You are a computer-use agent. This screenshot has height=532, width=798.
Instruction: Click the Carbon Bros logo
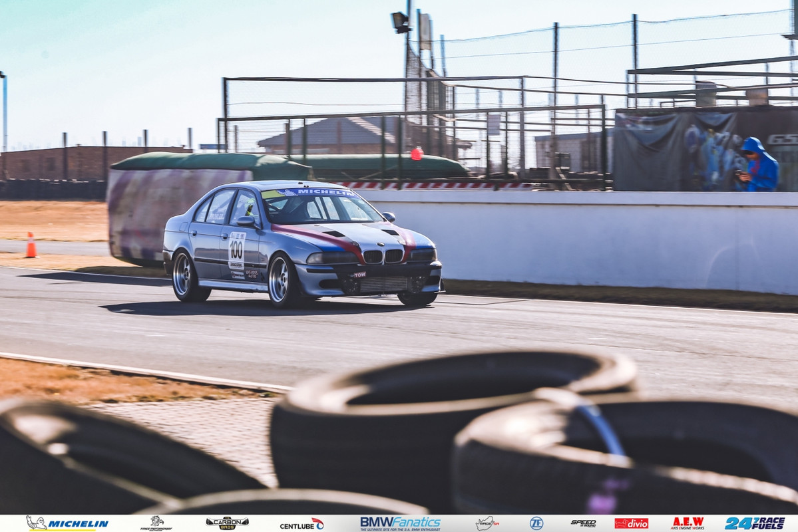(x=227, y=523)
